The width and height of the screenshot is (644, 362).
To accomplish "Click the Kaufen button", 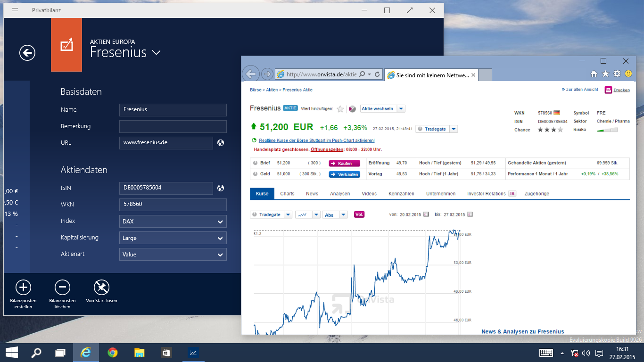I will click(344, 163).
